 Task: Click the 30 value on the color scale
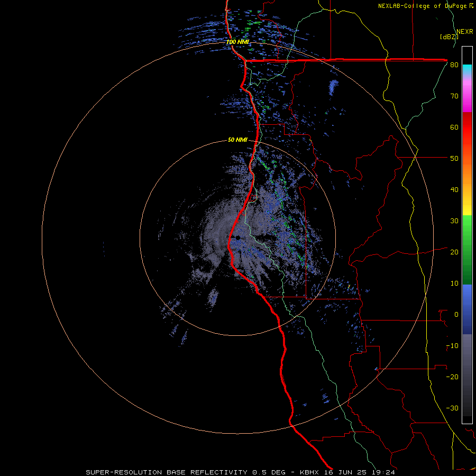point(454,221)
